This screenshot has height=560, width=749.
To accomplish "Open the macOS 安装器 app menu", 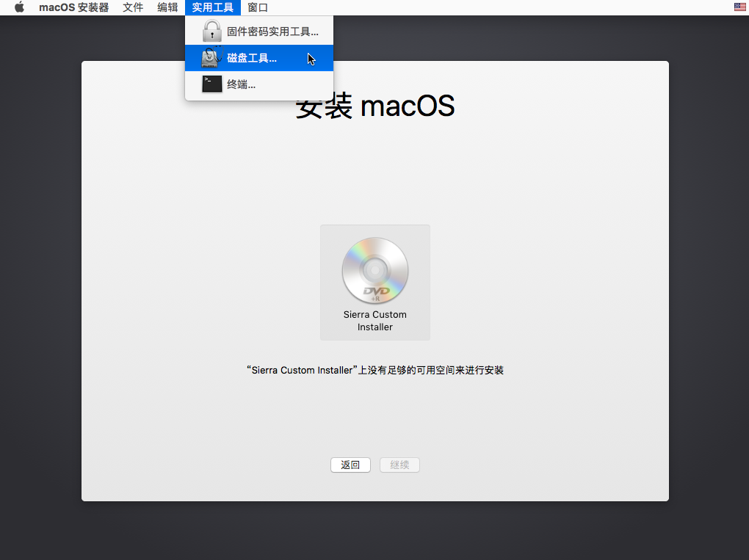I will pyautogui.click(x=74, y=7).
